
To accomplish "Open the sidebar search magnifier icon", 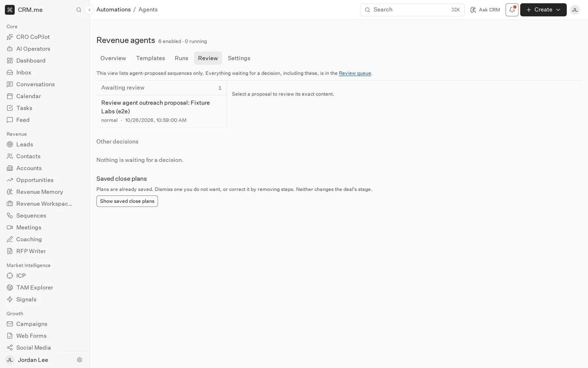I will (79, 10).
